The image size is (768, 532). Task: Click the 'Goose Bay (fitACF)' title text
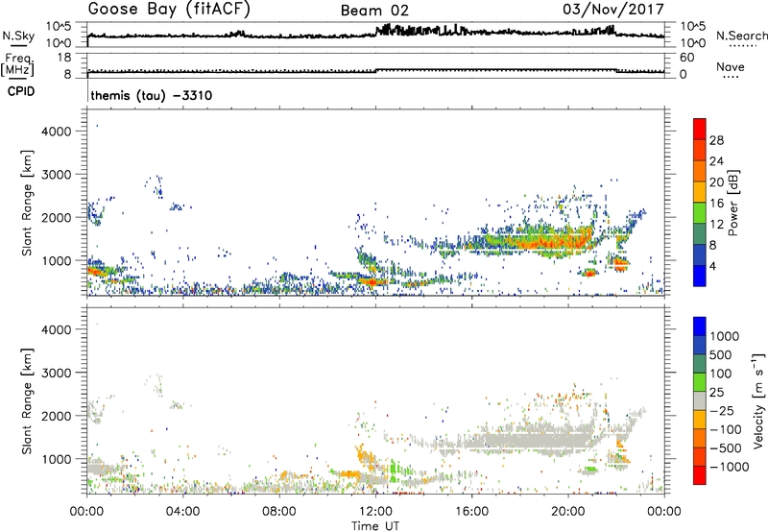[169, 10]
